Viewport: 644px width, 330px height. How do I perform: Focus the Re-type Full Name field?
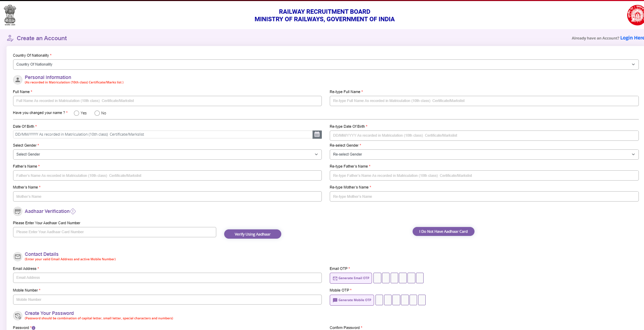coord(484,101)
